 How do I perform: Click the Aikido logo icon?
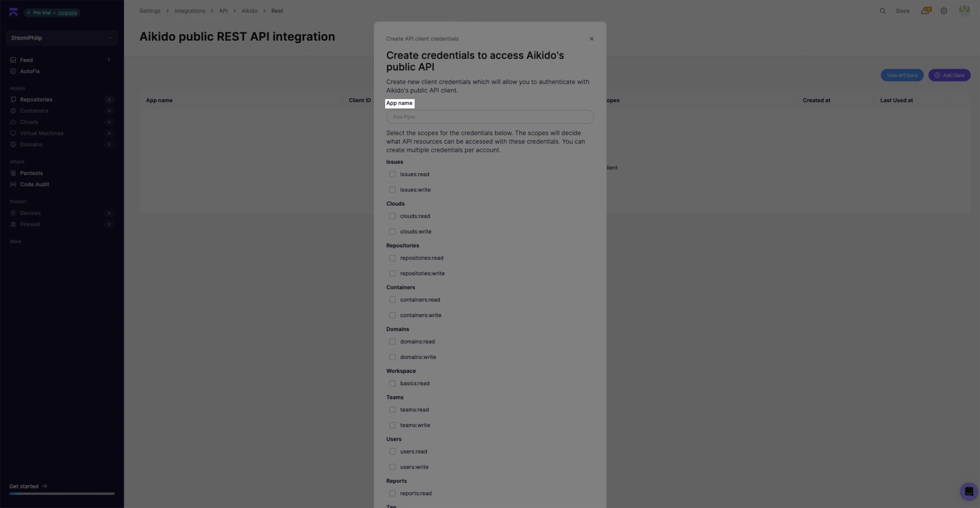[x=13, y=12]
